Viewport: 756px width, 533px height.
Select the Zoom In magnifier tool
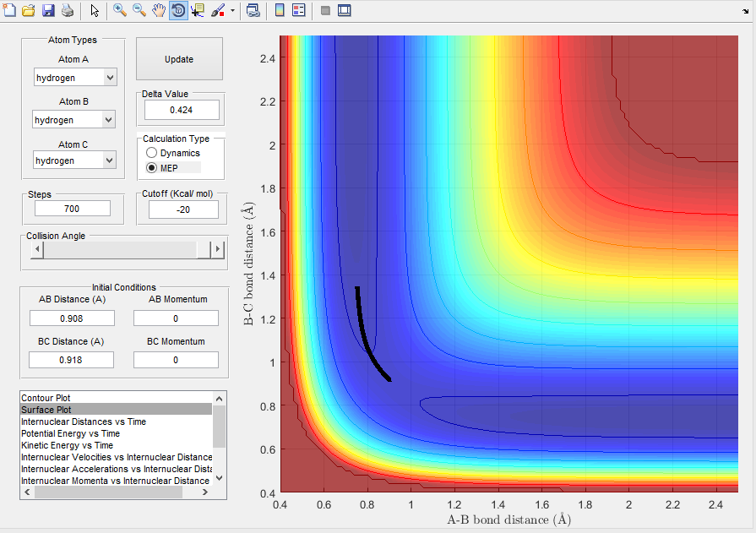(120, 11)
